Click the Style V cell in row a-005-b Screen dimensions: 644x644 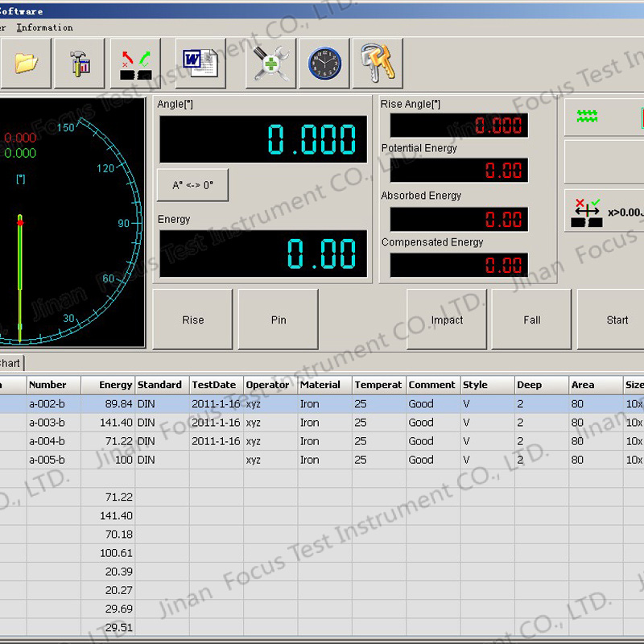(x=488, y=460)
